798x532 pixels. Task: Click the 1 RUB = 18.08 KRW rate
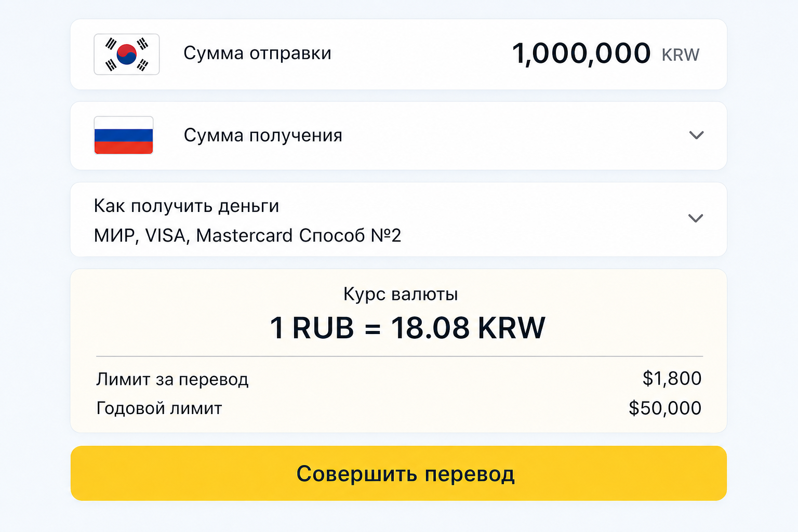coord(407,328)
